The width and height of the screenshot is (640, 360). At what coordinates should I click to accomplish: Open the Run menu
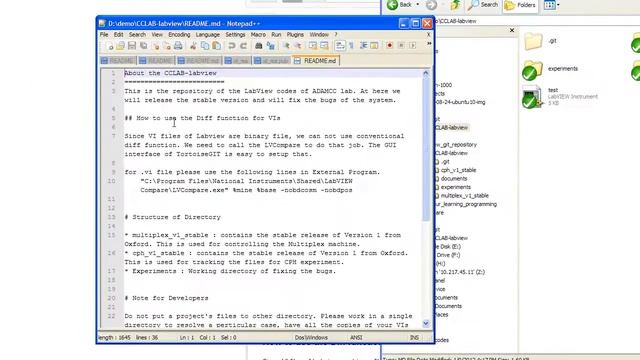(x=276, y=35)
